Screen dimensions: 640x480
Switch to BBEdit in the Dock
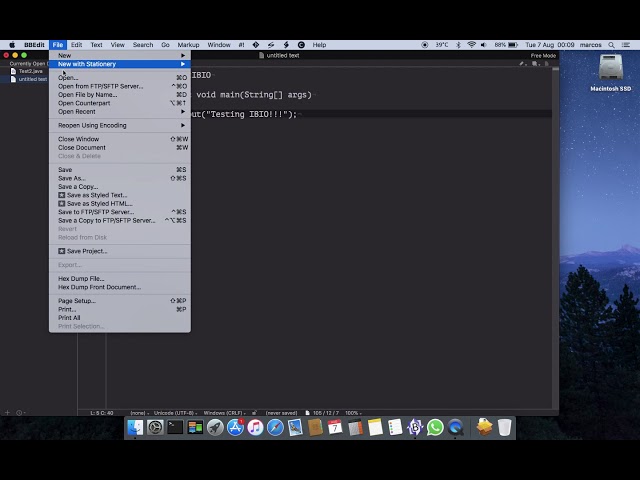[x=415, y=427]
